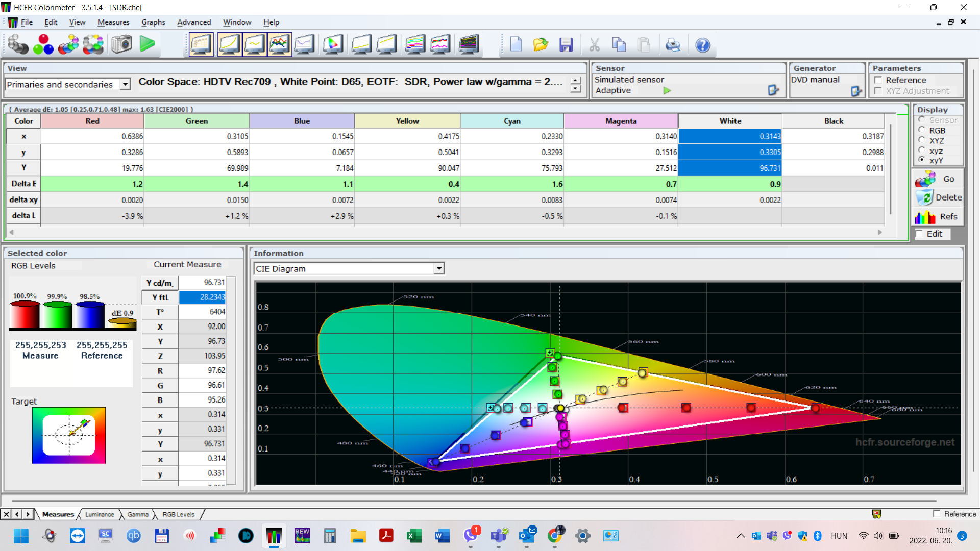The height and width of the screenshot is (551, 980).
Task: Select the RGB display radio button
Action: tap(922, 130)
